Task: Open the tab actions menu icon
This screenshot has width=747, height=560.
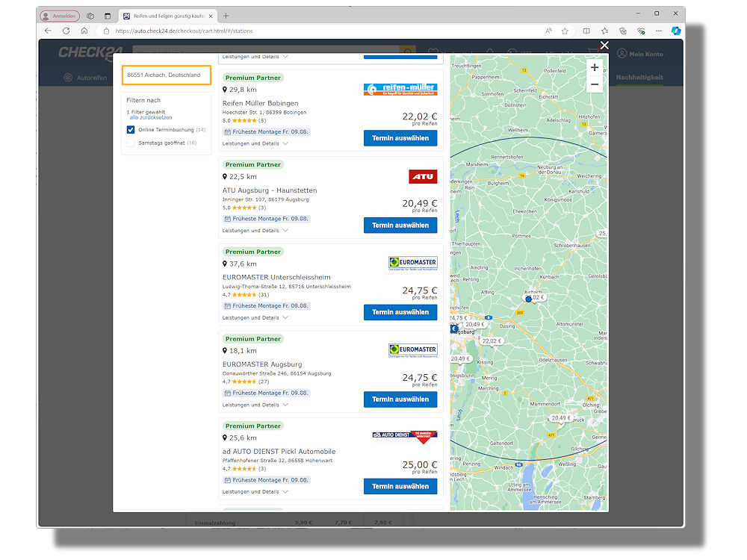Action: (108, 16)
